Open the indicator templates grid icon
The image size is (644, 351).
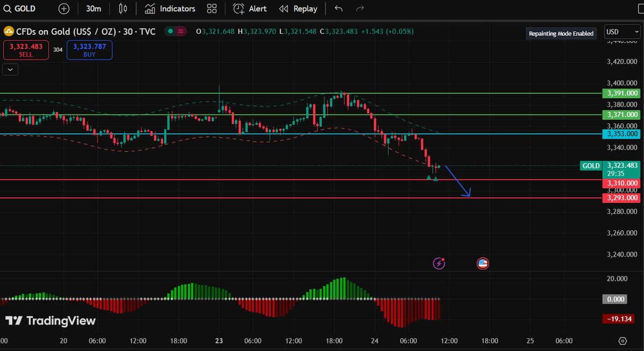tap(212, 9)
